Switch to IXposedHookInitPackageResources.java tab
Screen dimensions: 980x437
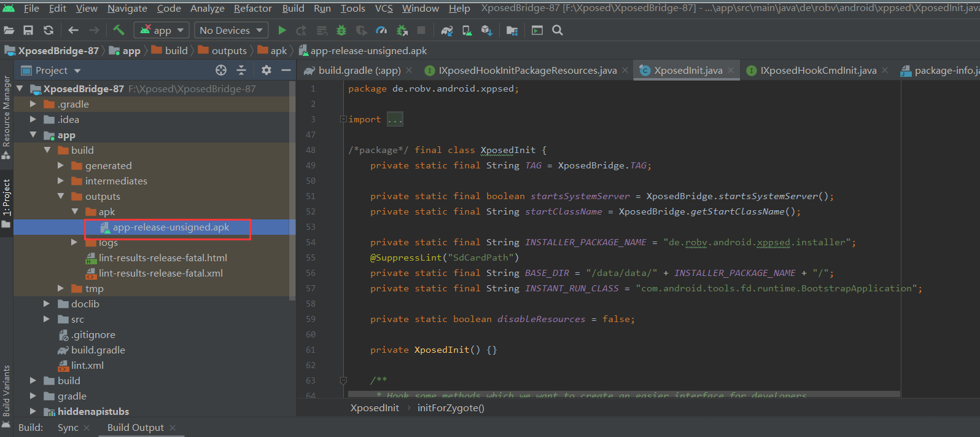click(x=527, y=70)
